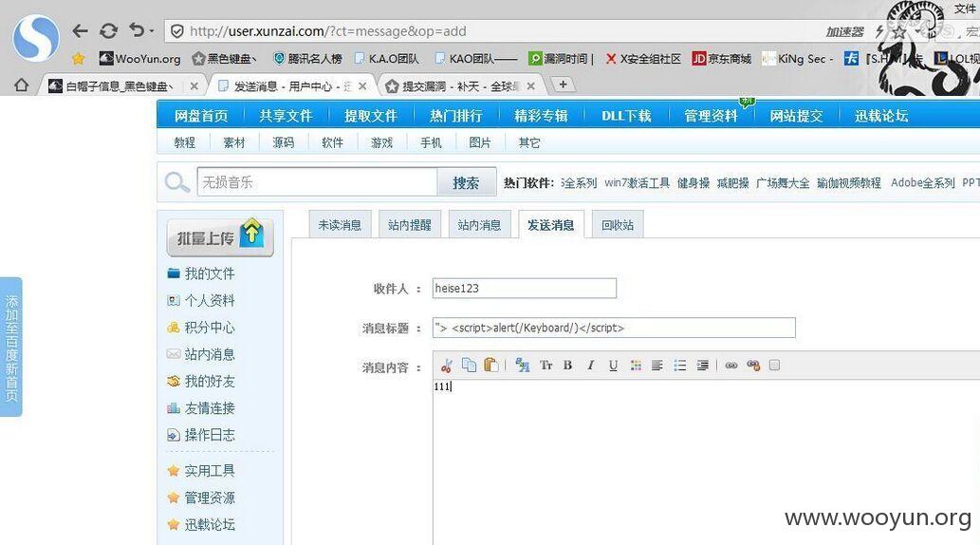Switch to the 回收站 tab
The height and width of the screenshot is (545, 980).
[x=618, y=225]
